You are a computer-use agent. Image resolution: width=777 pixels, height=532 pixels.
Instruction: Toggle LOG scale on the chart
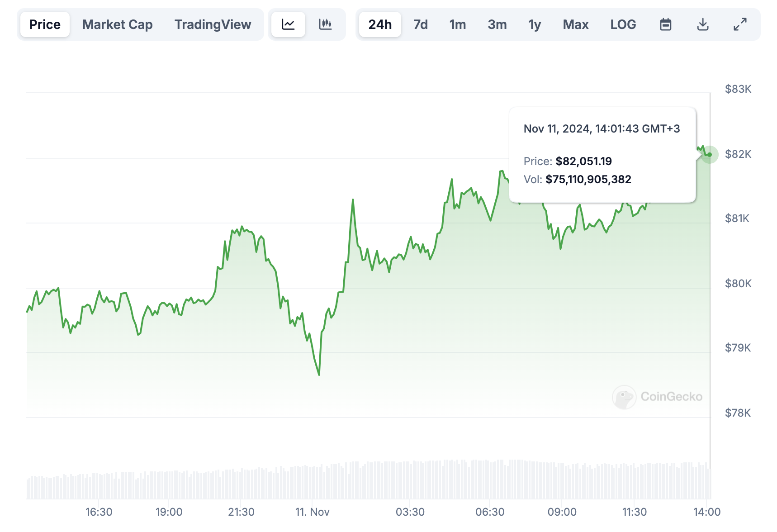(x=623, y=24)
